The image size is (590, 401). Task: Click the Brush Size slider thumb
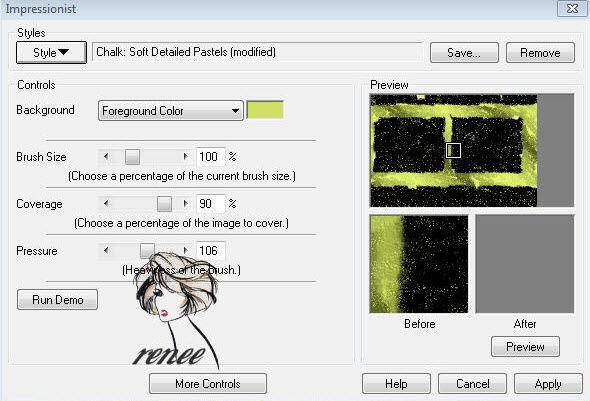coord(132,157)
